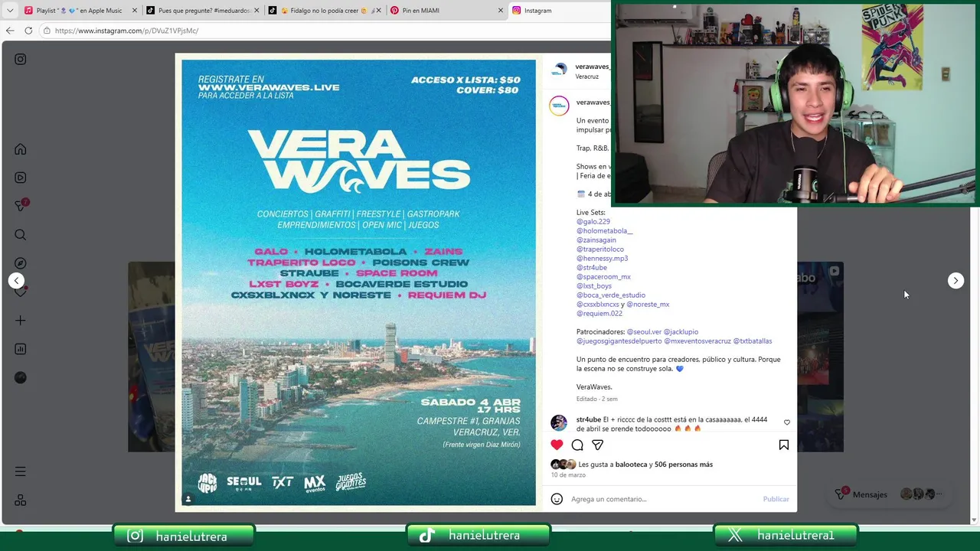Like str4ube's comment with small heart

click(x=787, y=422)
